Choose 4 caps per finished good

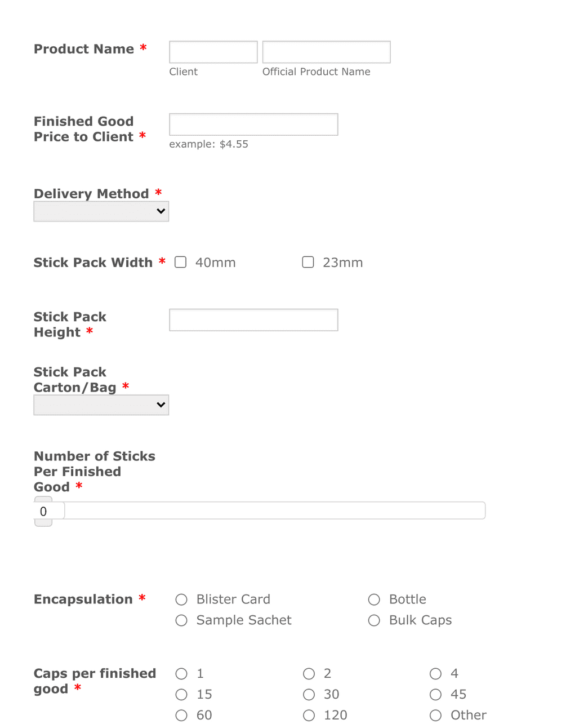435,673
